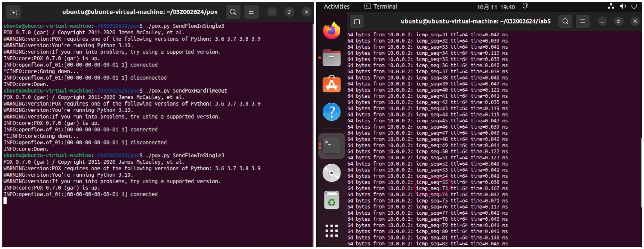Open Files manager from the dock

[x=331, y=58]
